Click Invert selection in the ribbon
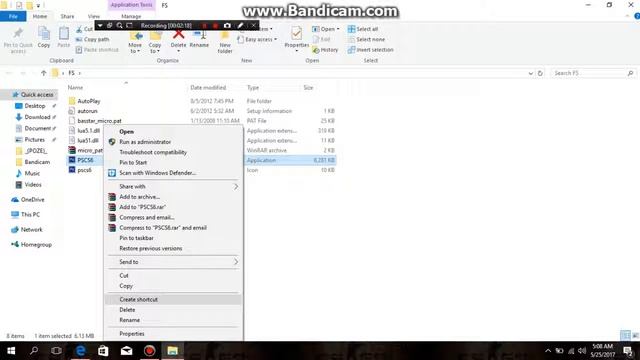The image size is (640, 360). (371, 50)
